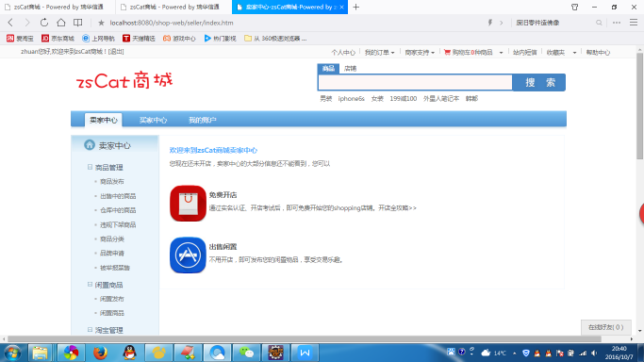
Task: Select the 买家中心 navigation tab
Action: 153,120
